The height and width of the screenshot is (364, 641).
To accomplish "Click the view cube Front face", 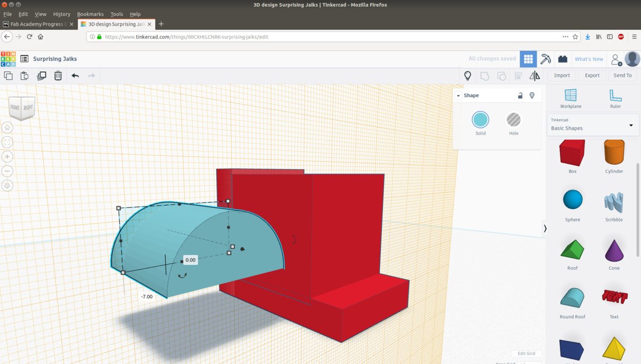I will click(15, 108).
